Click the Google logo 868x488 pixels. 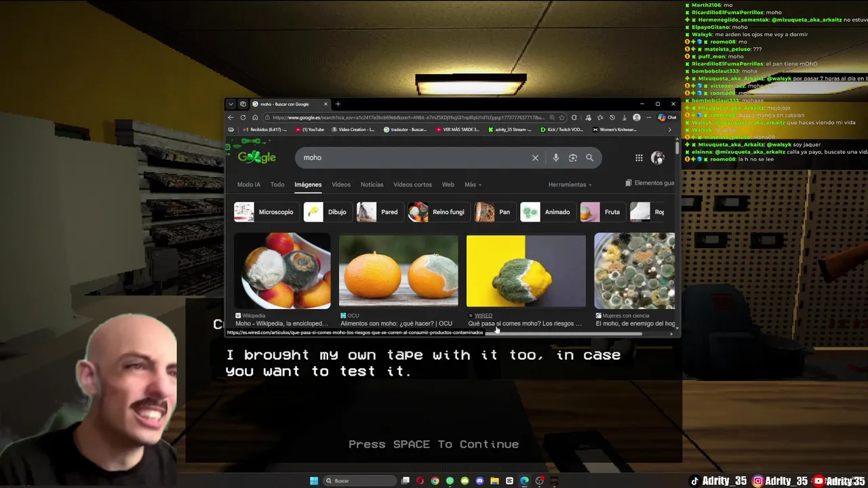point(256,157)
